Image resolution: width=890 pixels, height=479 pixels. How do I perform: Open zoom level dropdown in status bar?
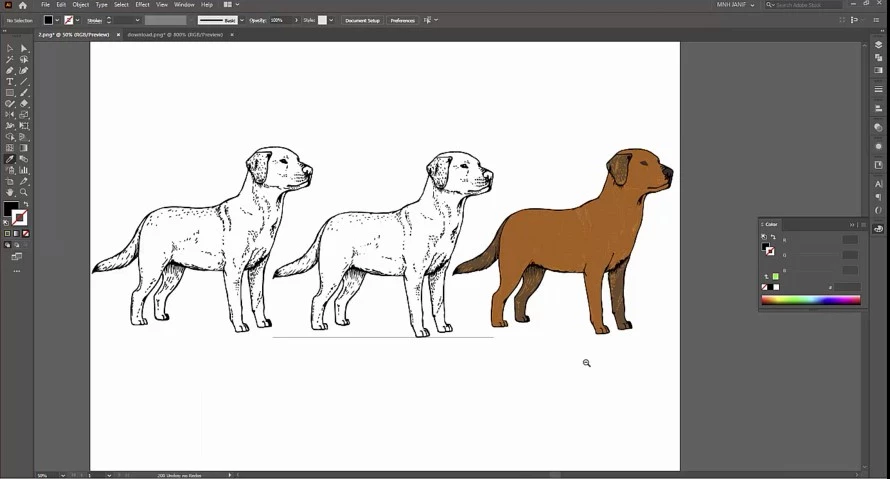(62, 475)
